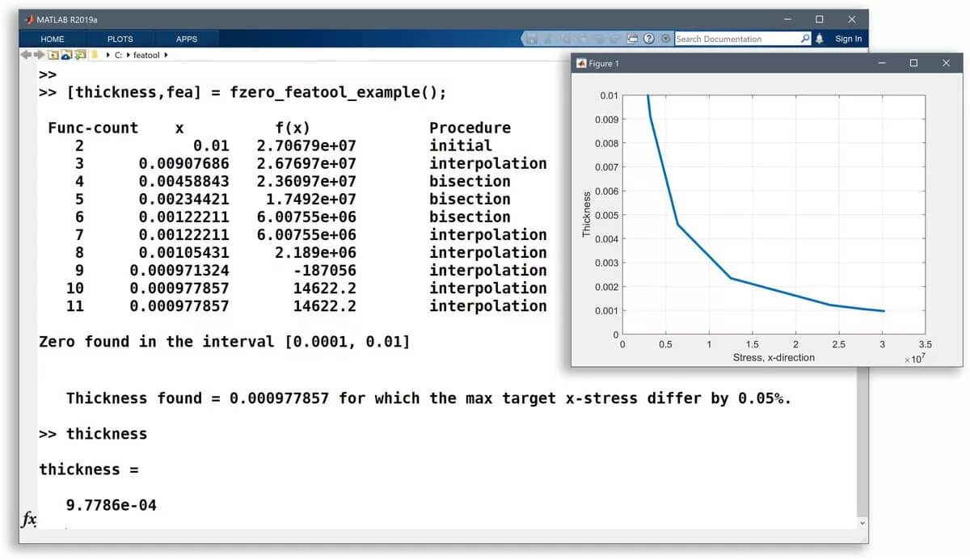
Task: Click the Redo icon in quick access toolbar
Action: click(615, 39)
